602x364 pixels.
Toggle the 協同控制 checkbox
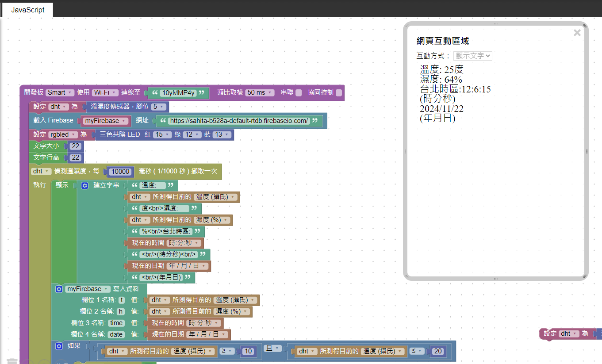pyautogui.click(x=339, y=93)
